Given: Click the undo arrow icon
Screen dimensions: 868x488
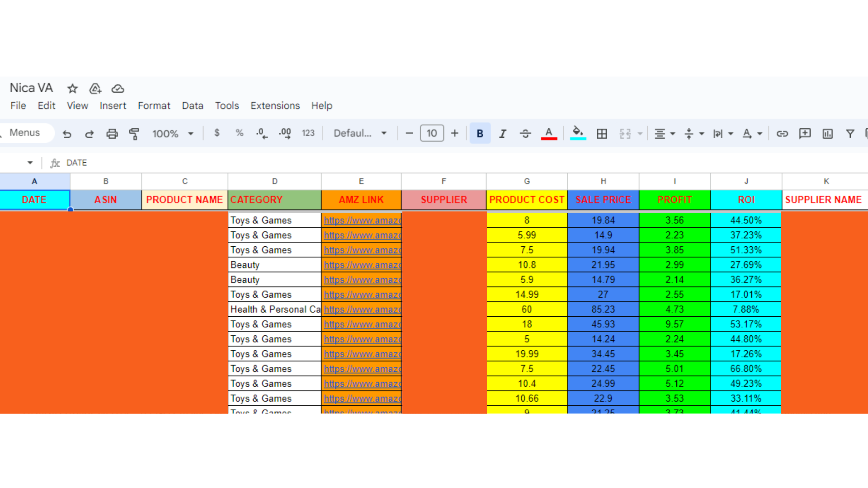Looking at the screenshot, I should coord(67,134).
